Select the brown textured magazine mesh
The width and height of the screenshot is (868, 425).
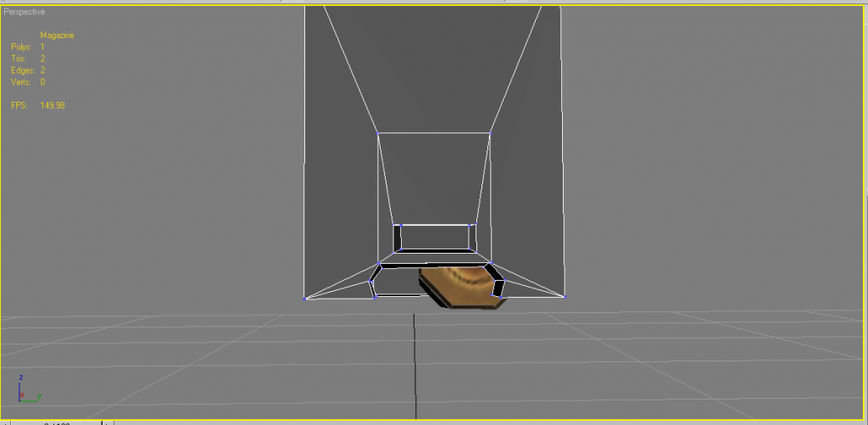point(458,286)
